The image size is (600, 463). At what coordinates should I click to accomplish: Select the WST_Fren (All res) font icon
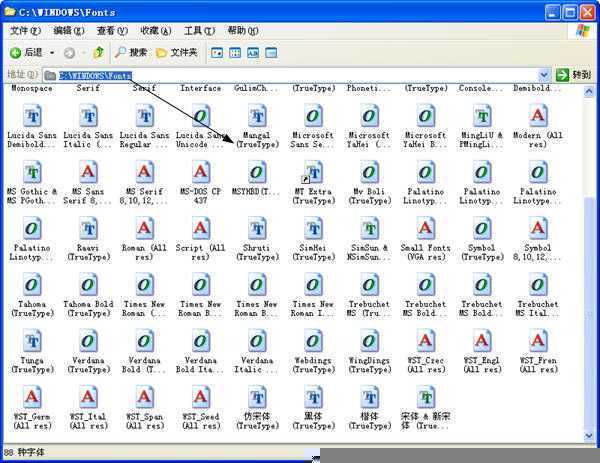pos(538,341)
